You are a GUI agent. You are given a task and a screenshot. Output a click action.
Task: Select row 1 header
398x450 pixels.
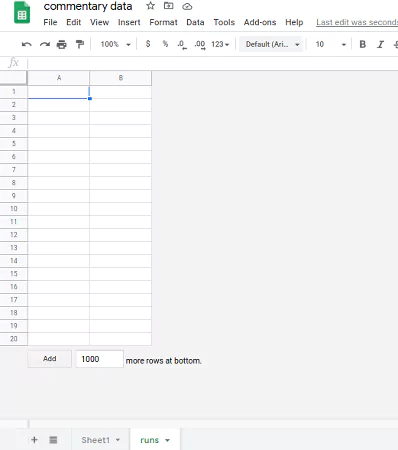coord(14,92)
